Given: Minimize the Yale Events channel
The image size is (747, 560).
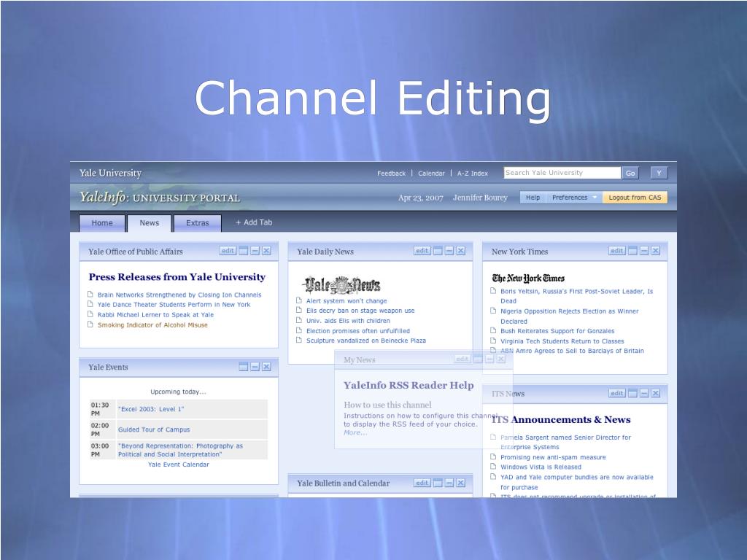Looking at the screenshot, I should pyautogui.click(x=255, y=367).
